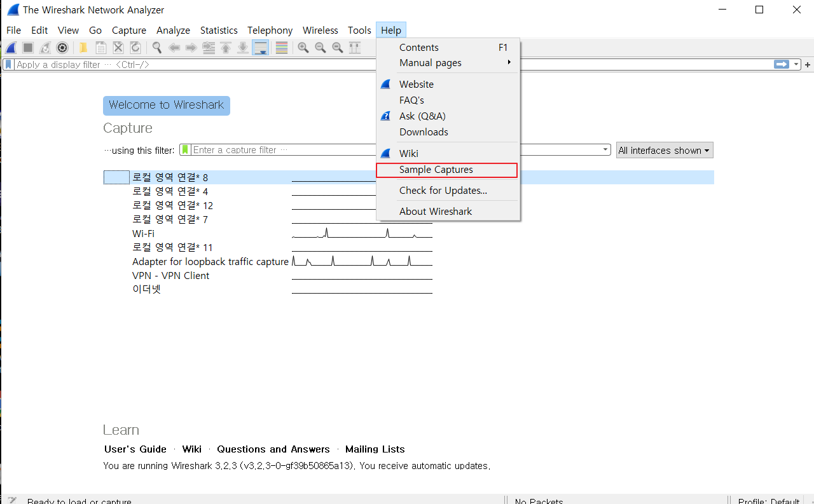Image resolution: width=814 pixels, height=504 pixels.
Task: Click the Welcome to Wireshark banner button
Action: (167, 106)
